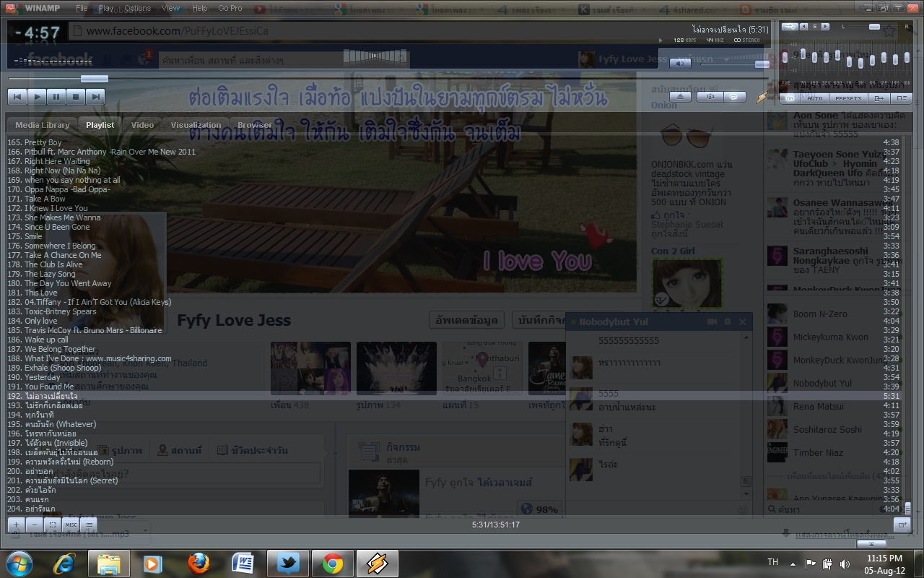924x578 pixels.
Task: Click the playlist add (+) button
Action: [17, 525]
